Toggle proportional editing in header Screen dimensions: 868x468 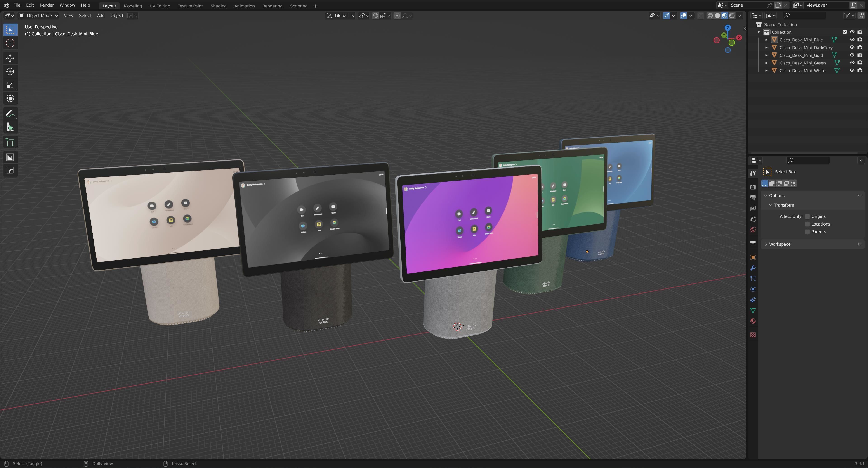click(397, 16)
